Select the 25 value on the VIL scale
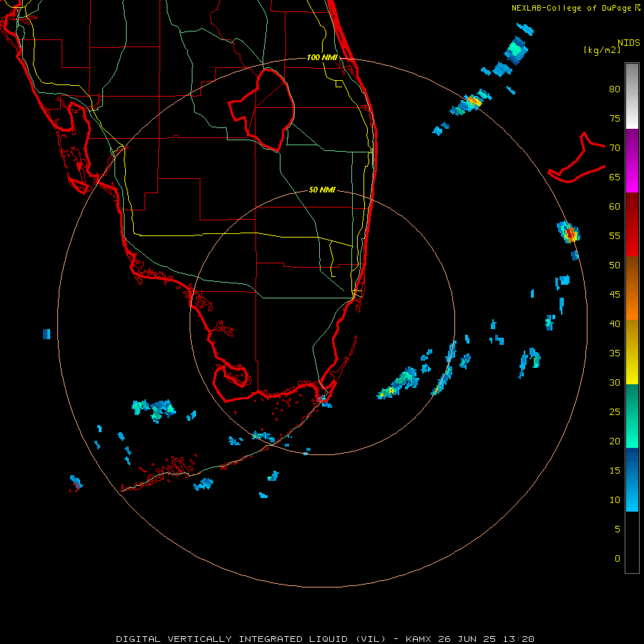 point(615,411)
